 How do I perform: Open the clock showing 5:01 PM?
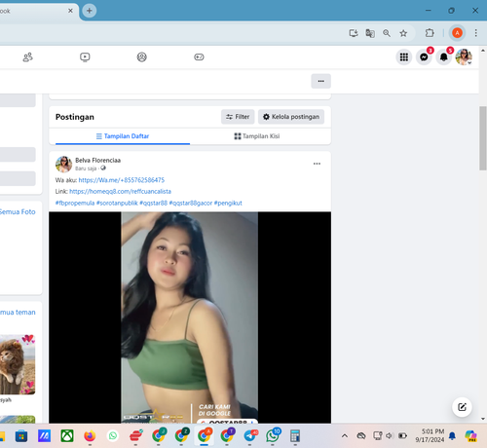pyautogui.click(x=430, y=435)
